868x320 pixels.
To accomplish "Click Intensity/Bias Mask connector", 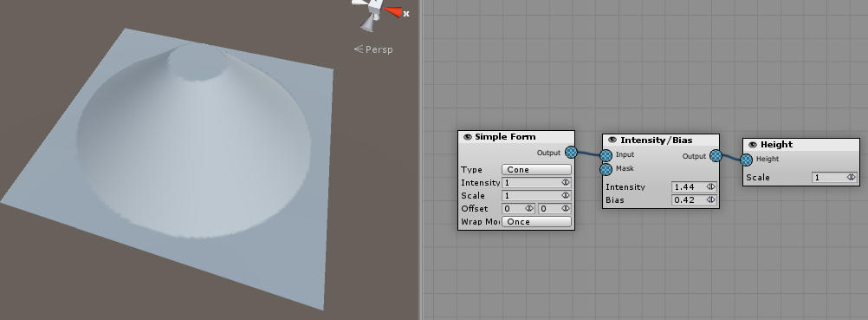I will [x=606, y=169].
